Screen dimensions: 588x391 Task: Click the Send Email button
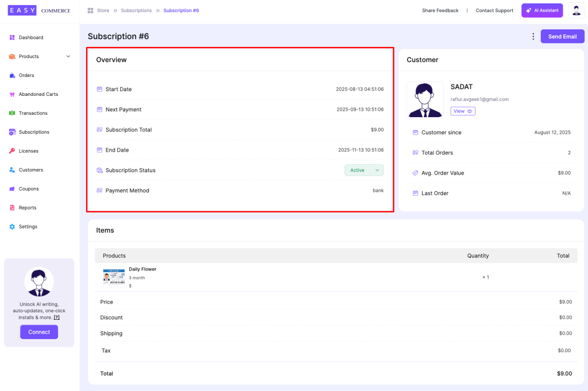(562, 36)
